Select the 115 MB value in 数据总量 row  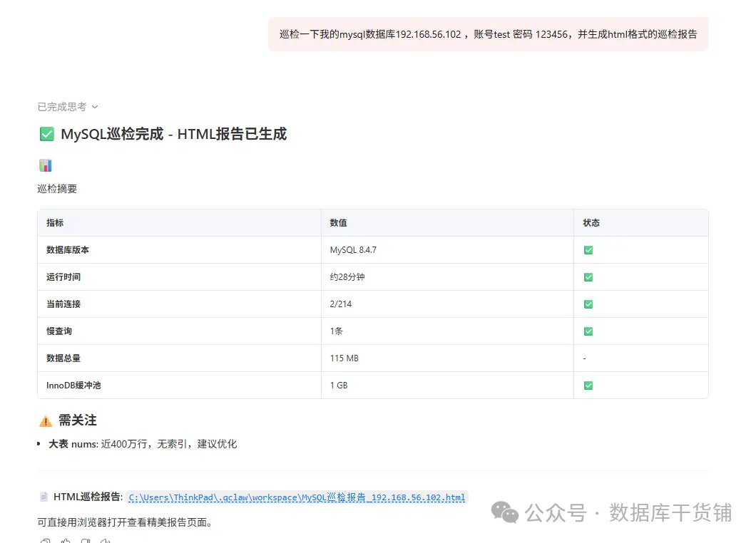click(344, 358)
